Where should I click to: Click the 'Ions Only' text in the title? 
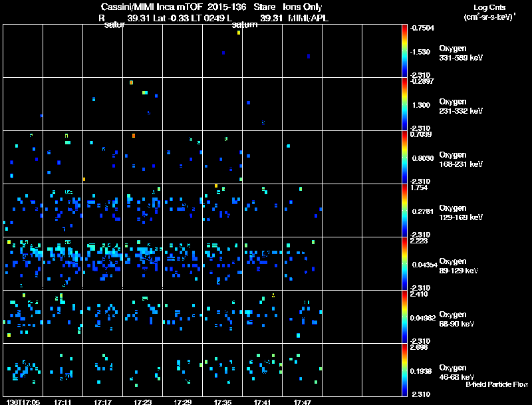point(303,7)
